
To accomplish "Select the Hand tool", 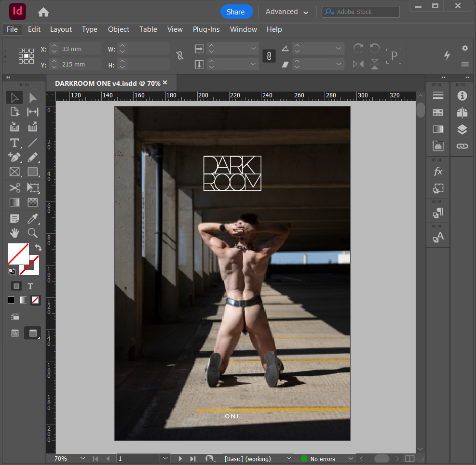I will click(14, 233).
